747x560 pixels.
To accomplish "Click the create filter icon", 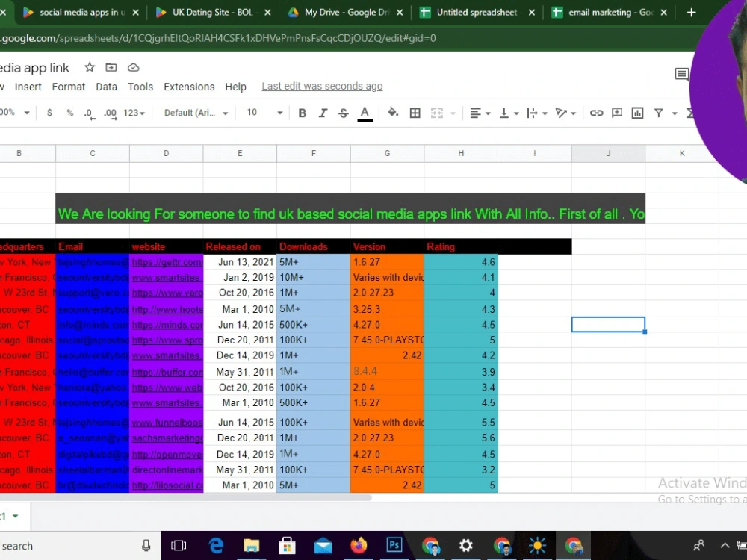I will pos(658,113).
